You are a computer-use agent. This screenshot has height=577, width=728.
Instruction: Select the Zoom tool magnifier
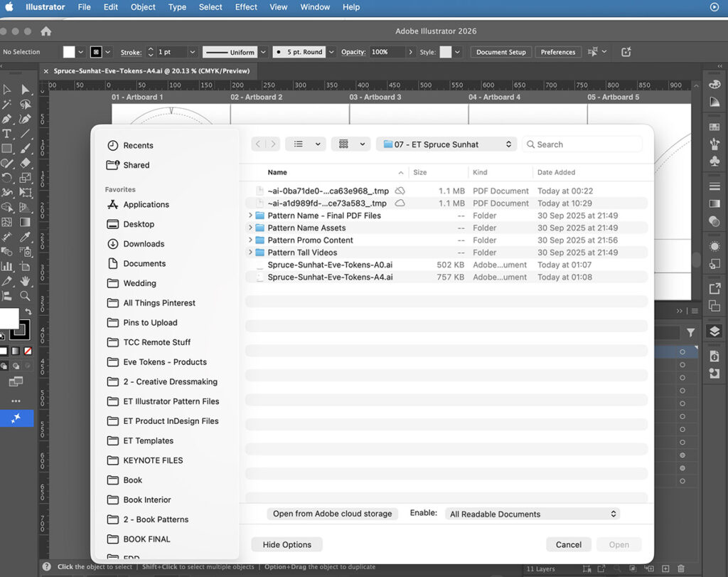[x=25, y=295]
